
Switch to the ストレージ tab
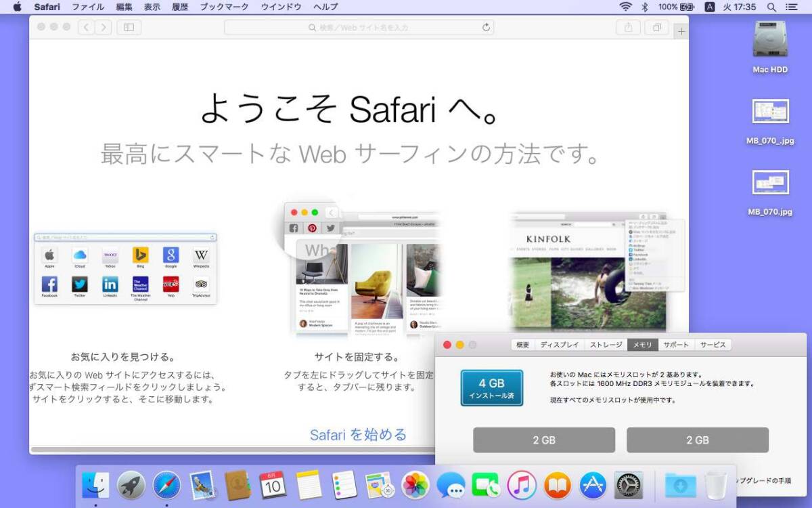click(x=606, y=345)
